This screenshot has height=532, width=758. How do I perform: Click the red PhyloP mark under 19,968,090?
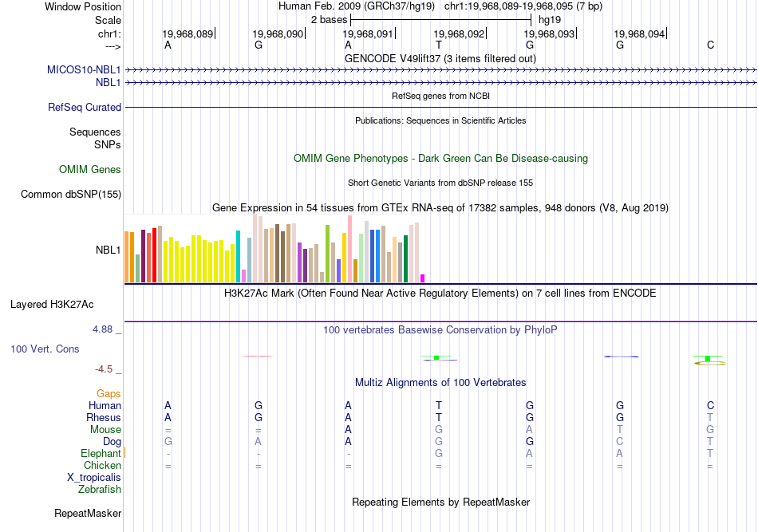coord(258,356)
